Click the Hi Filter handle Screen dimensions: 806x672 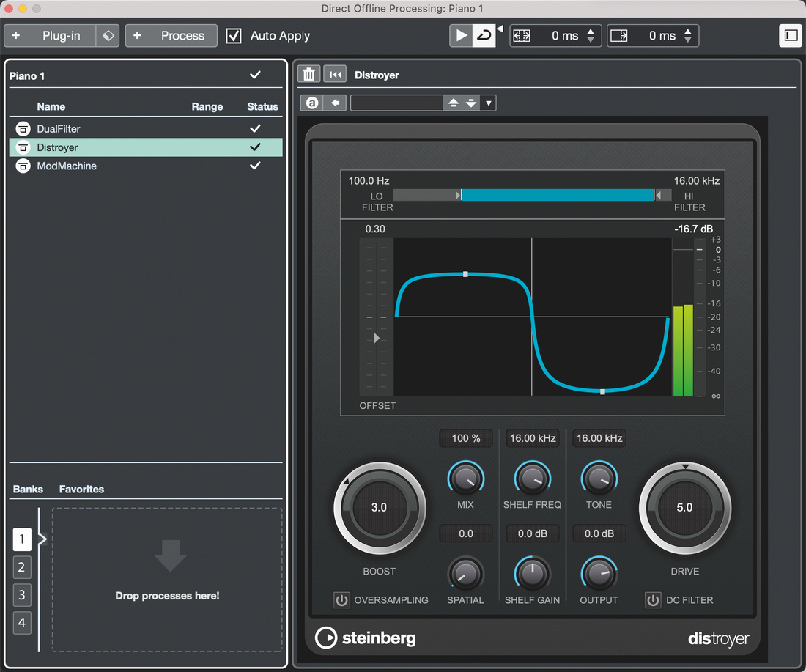[x=657, y=195]
